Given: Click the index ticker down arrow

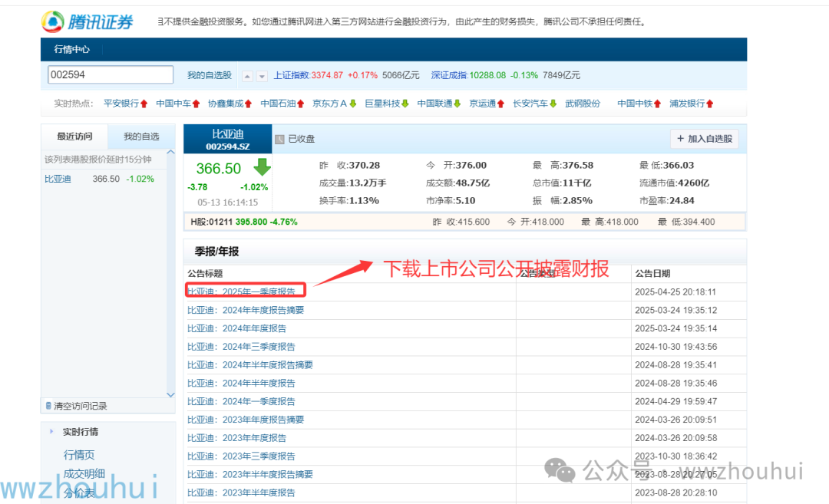Looking at the screenshot, I should coord(262,76).
